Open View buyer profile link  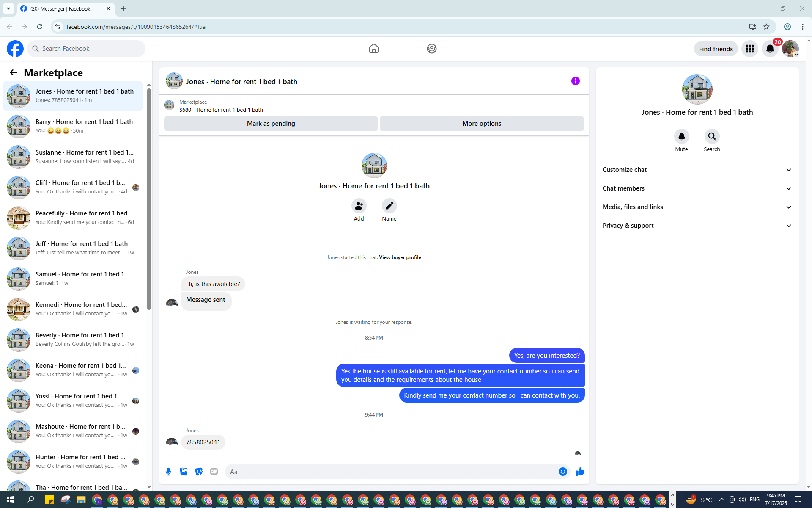pos(400,257)
